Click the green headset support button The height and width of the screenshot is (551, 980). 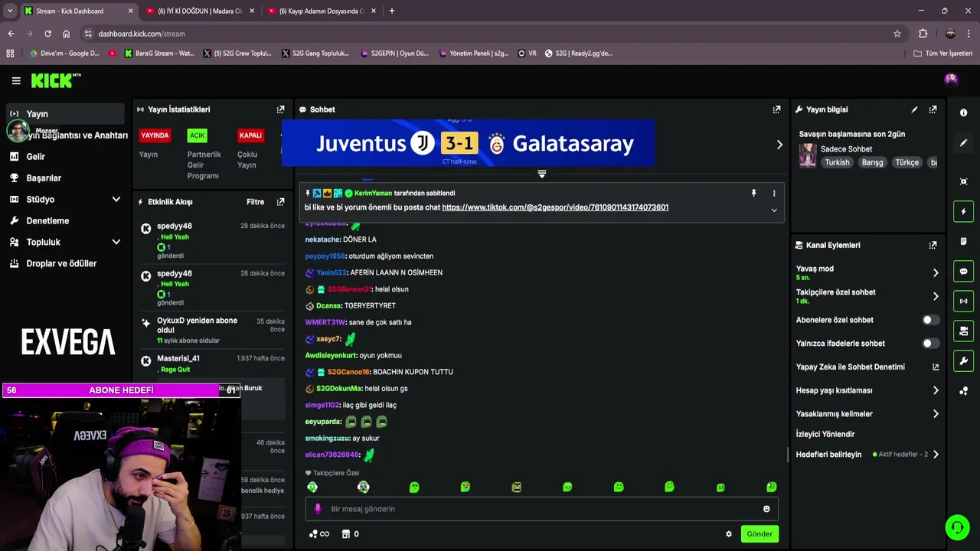tap(956, 527)
